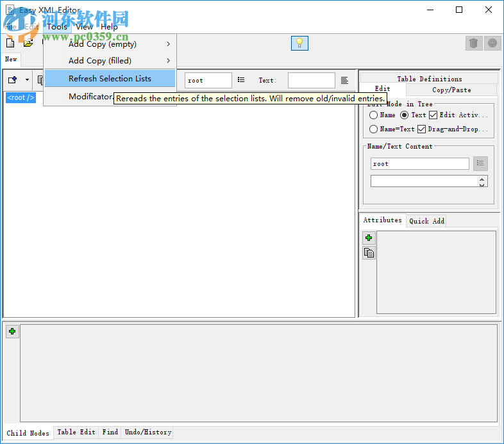Switch to the Table Definitions tab
This screenshot has height=444, width=504.
click(429, 79)
